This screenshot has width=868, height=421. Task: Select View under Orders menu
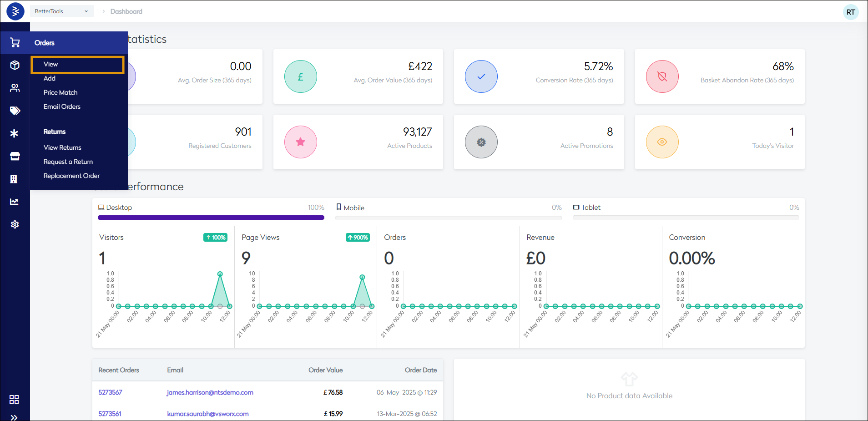pos(51,64)
